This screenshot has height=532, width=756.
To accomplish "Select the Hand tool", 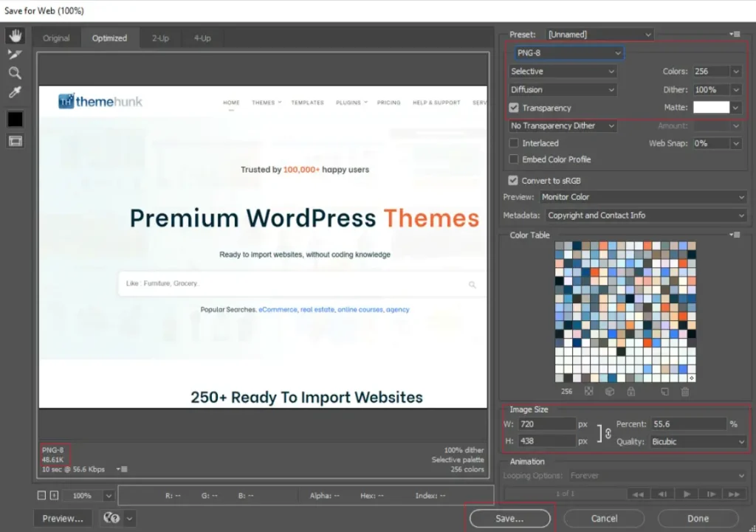I will [15, 36].
